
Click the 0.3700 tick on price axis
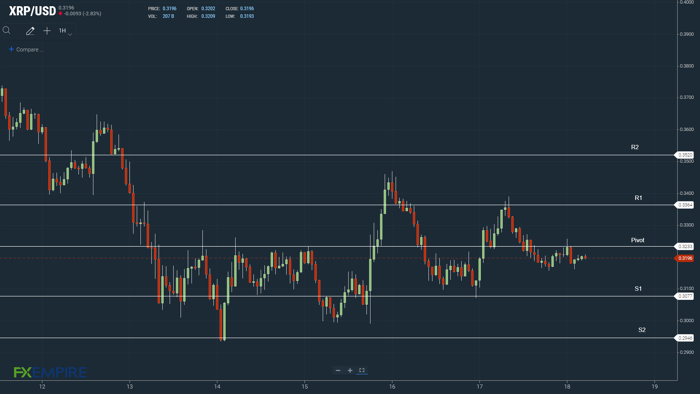[687, 97]
